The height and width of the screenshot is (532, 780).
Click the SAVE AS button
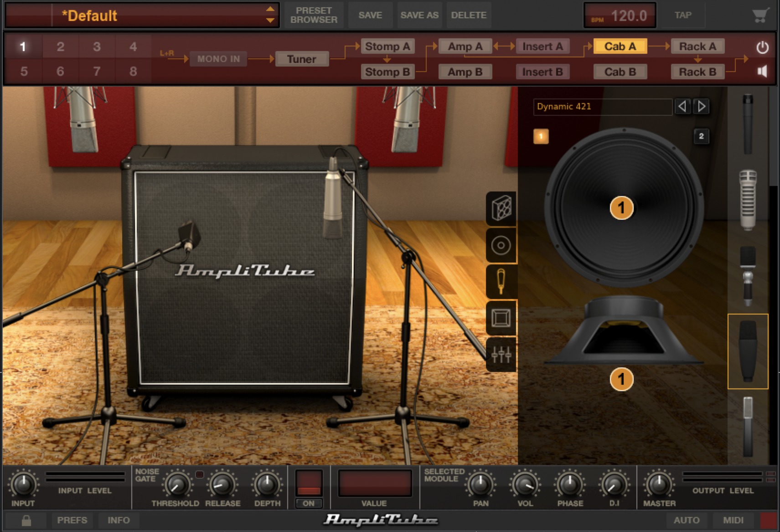point(419,15)
